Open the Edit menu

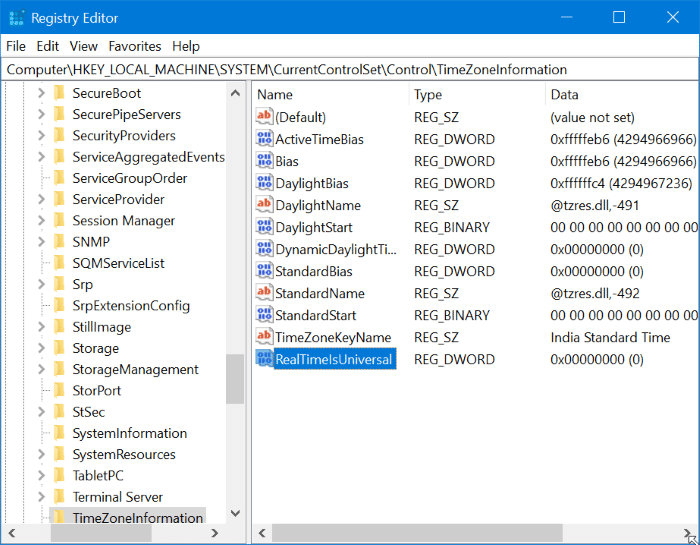tap(48, 46)
